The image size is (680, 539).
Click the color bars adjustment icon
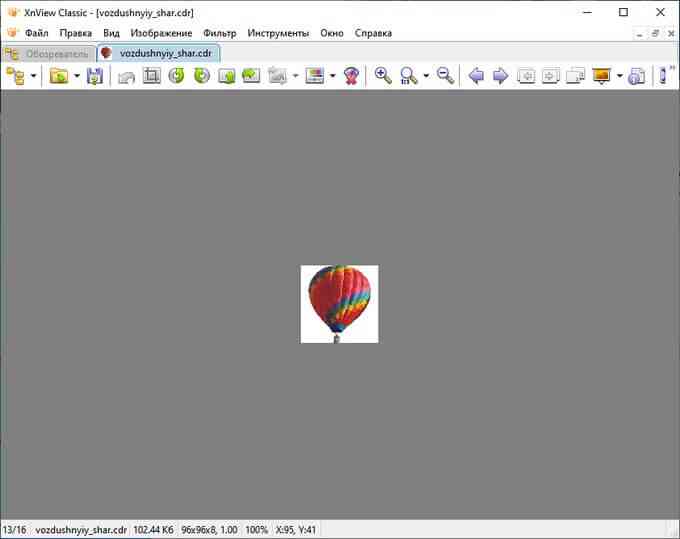(314, 76)
